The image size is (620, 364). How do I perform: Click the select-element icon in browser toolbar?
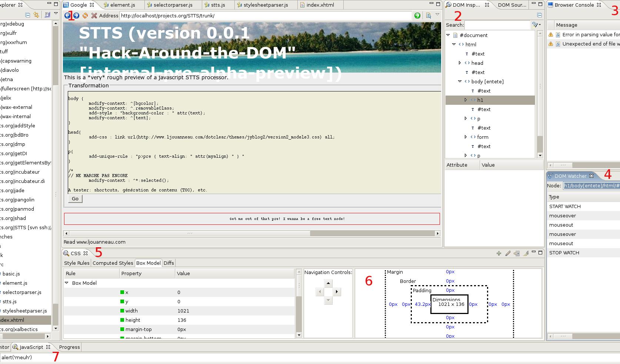(x=428, y=16)
